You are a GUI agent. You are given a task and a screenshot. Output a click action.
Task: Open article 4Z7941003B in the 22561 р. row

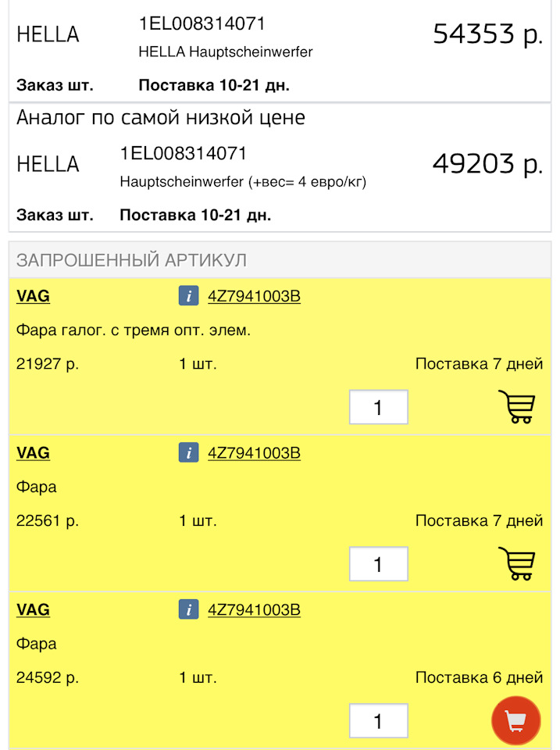pyautogui.click(x=254, y=452)
